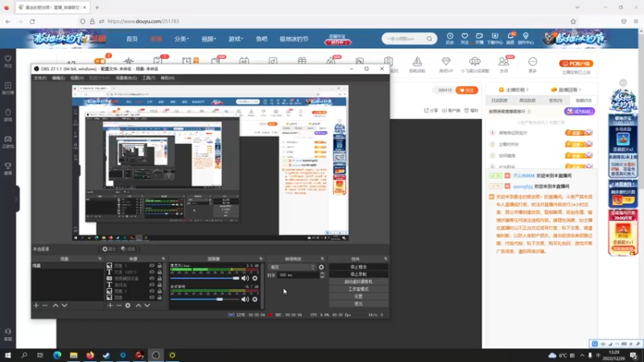
Task: Expand 主播投稿 chevron
Action: (527, 89)
